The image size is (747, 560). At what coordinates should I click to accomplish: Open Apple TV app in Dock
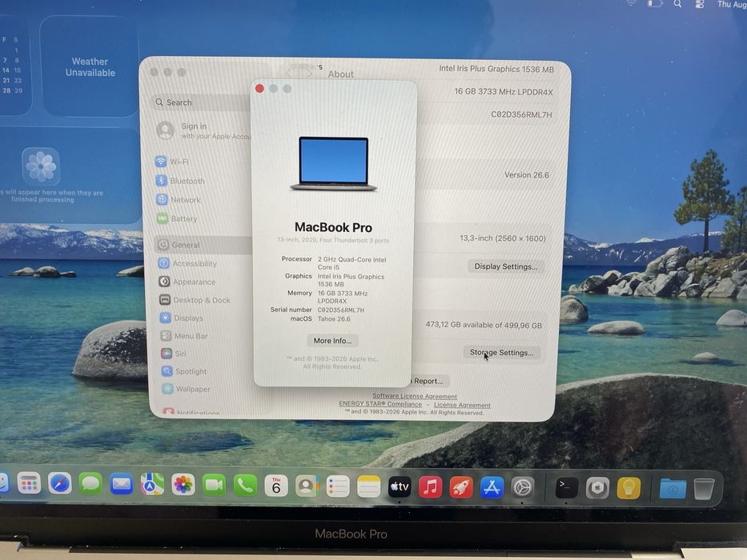click(x=400, y=487)
